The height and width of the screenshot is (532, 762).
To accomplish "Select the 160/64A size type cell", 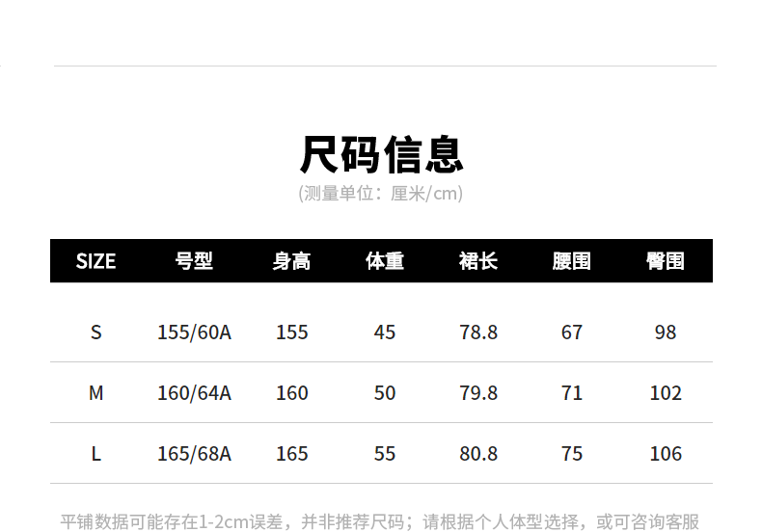I will [x=194, y=393].
